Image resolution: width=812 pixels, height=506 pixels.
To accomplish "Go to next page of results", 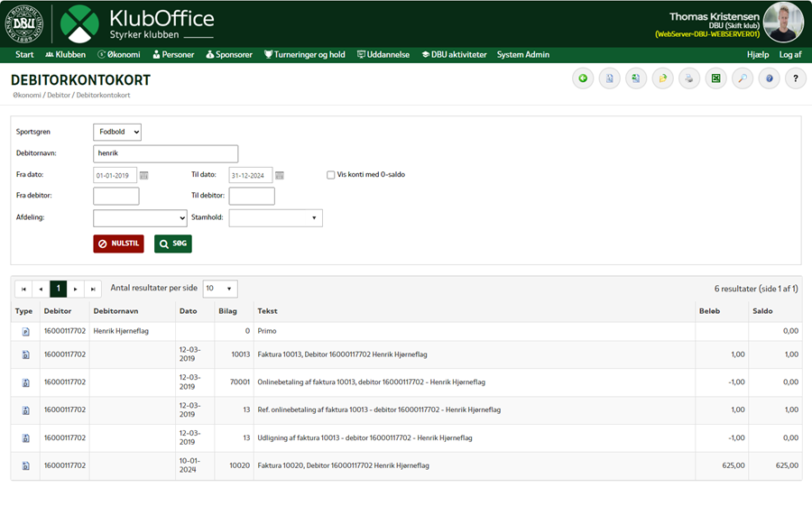I will (76, 289).
